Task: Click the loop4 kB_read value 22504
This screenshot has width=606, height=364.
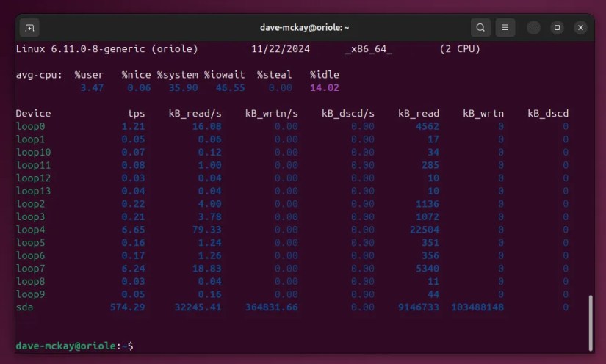Action: click(425, 230)
